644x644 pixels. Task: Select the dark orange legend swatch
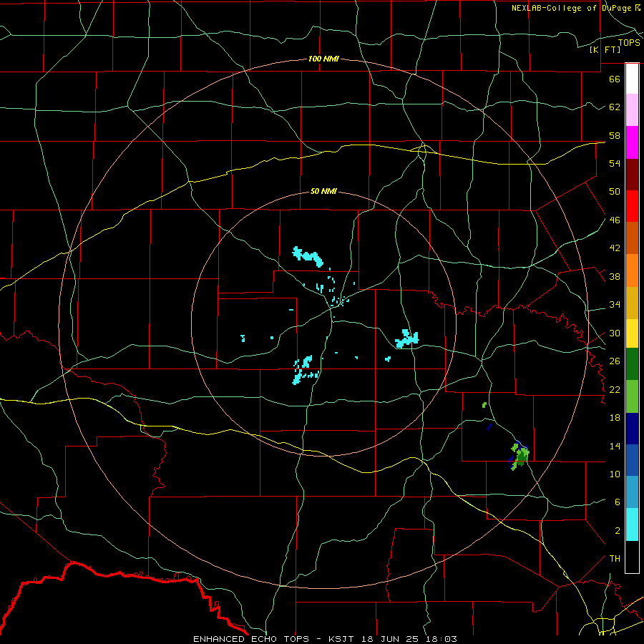tap(632, 238)
